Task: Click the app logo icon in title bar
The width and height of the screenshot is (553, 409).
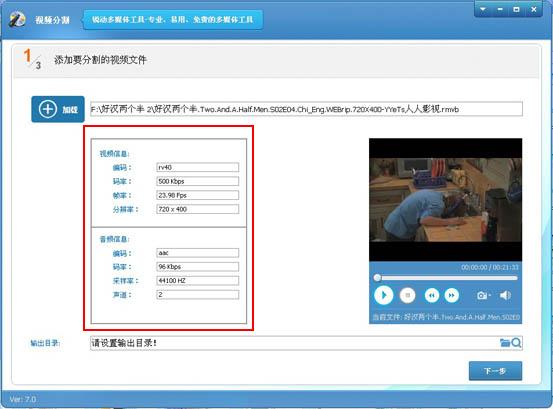Action: point(17,19)
